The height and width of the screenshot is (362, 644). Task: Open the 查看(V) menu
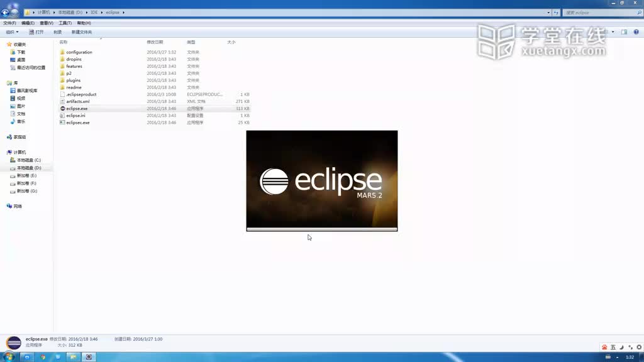click(x=47, y=23)
